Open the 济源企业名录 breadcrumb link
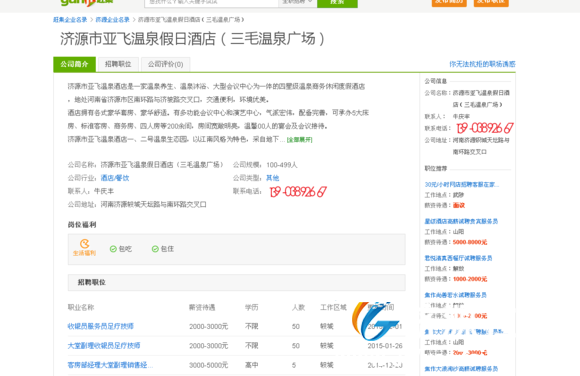The image size is (580, 376). click(x=112, y=20)
